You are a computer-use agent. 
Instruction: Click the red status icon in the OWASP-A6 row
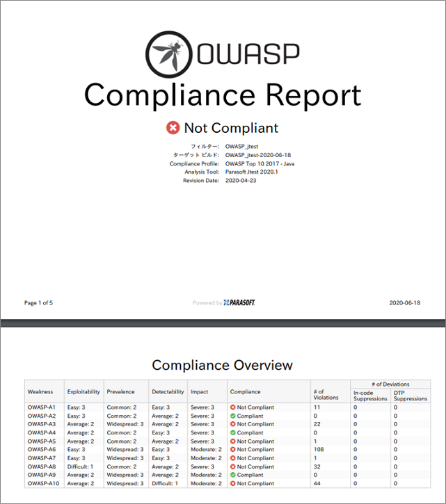pyautogui.click(x=233, y=449)
